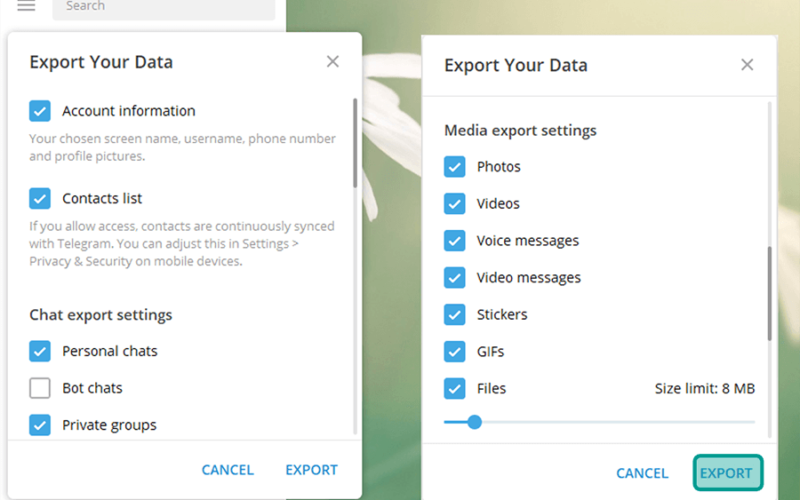The height and width of the screenshot is (500, 800).
Task: Focus the Search input field
Action: [164, 7]
